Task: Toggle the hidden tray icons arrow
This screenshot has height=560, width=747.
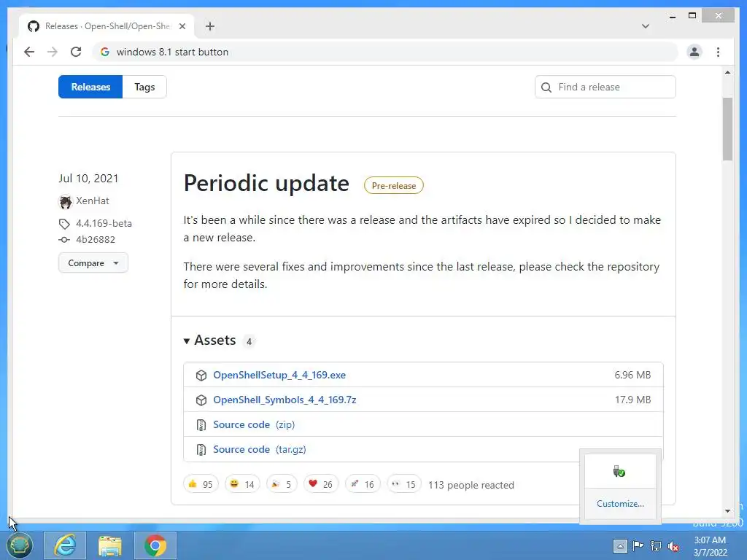Action: [x=620, y=545]
